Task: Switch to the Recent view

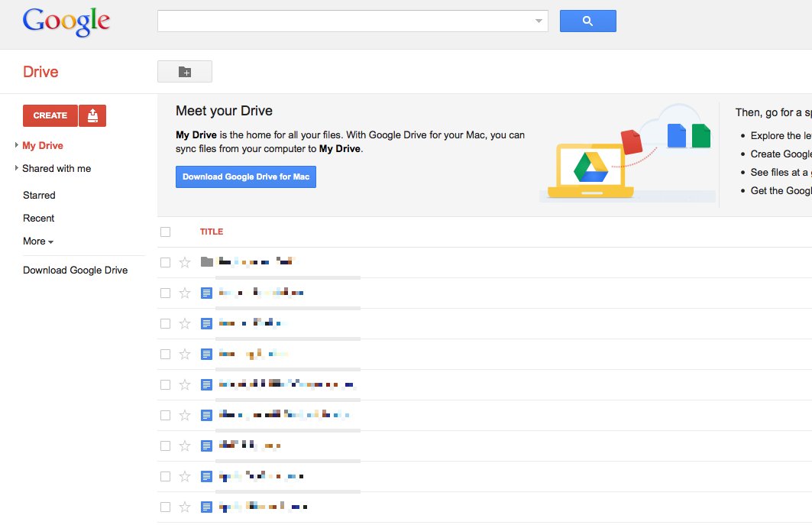Action: click(38, 218)
